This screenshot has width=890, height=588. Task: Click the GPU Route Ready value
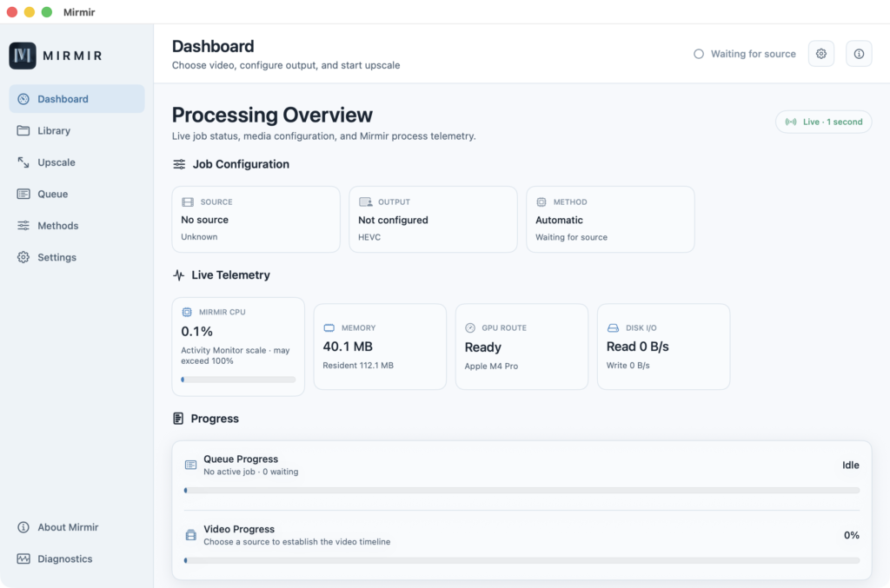coord(483,347)
